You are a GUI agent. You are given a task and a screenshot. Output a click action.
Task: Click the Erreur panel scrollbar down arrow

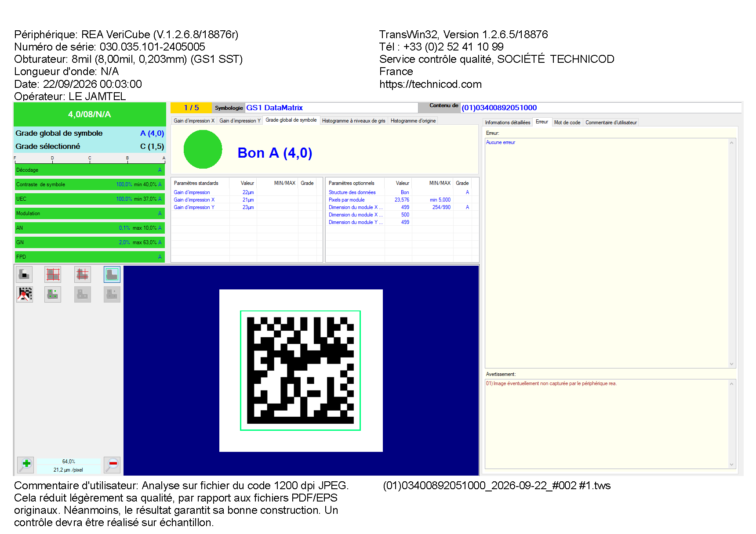(732, 364)
